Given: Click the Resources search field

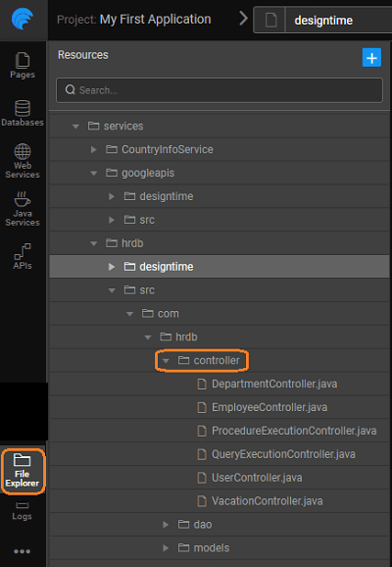Looking at the screenshot, I should [x=220, y=90].
